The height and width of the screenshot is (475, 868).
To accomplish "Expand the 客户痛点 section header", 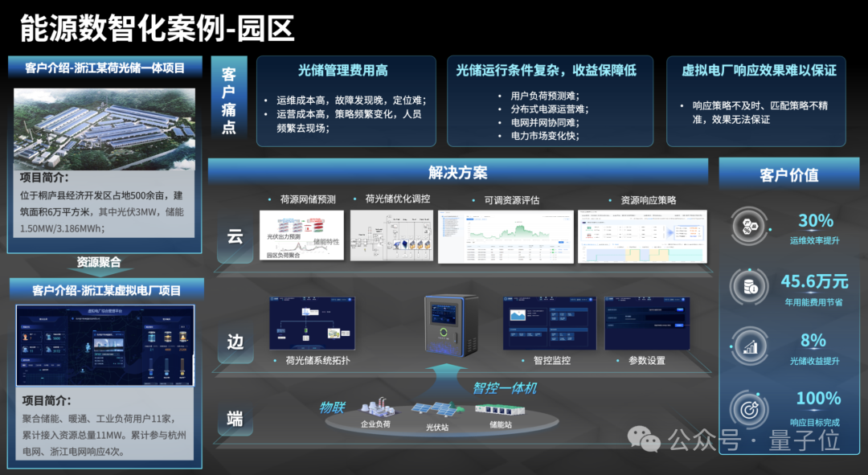I will [x=229, y=102].
